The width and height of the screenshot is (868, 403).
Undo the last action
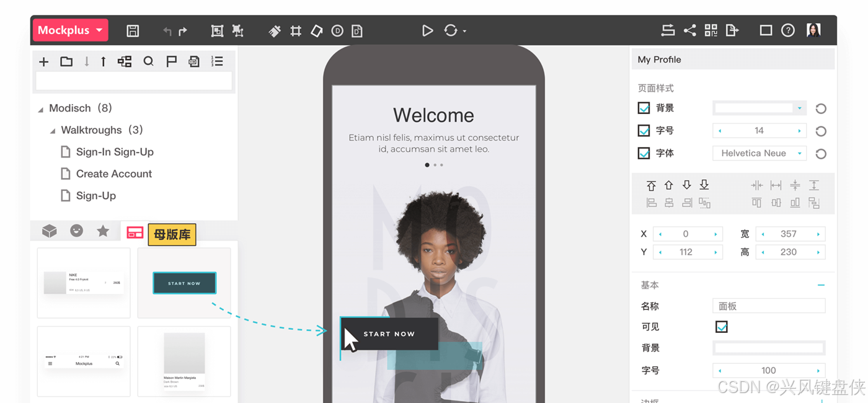coord(167,31)
